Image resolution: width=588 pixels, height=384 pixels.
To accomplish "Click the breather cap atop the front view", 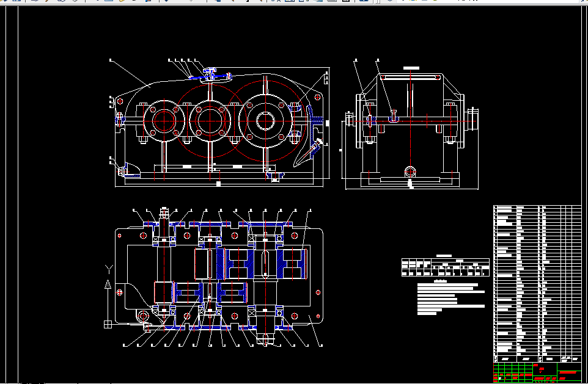I will (x=210, y=74).
